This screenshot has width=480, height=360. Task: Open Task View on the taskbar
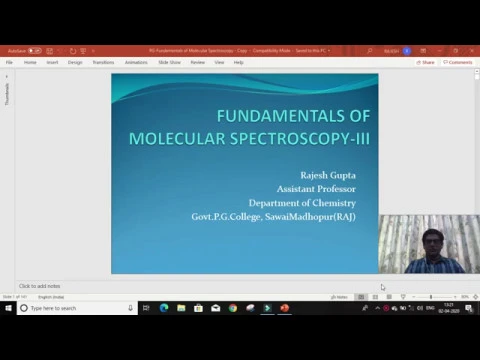(146, 308)
